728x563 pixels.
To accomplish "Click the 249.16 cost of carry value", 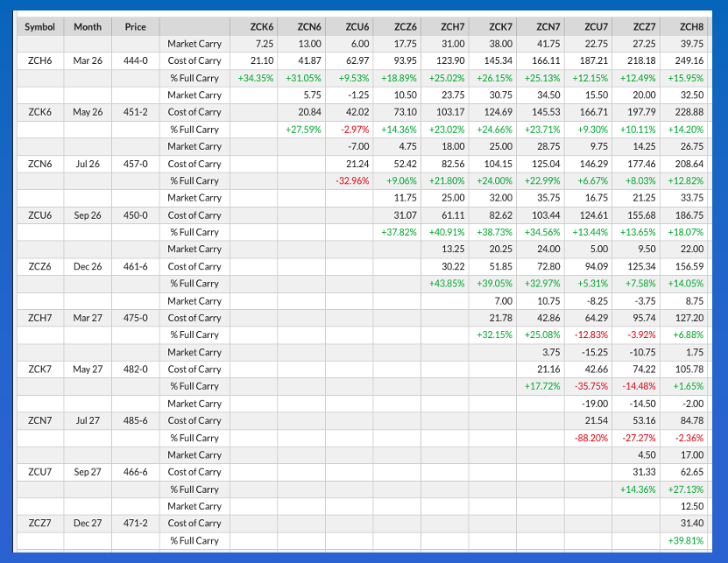I will (689, 60).
